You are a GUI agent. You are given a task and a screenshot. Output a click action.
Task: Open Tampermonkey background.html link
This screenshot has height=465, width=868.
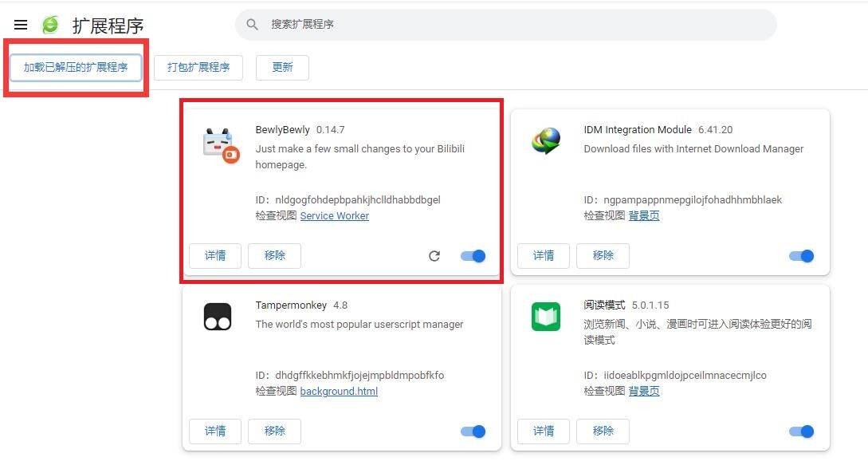[x=339, y=392]
